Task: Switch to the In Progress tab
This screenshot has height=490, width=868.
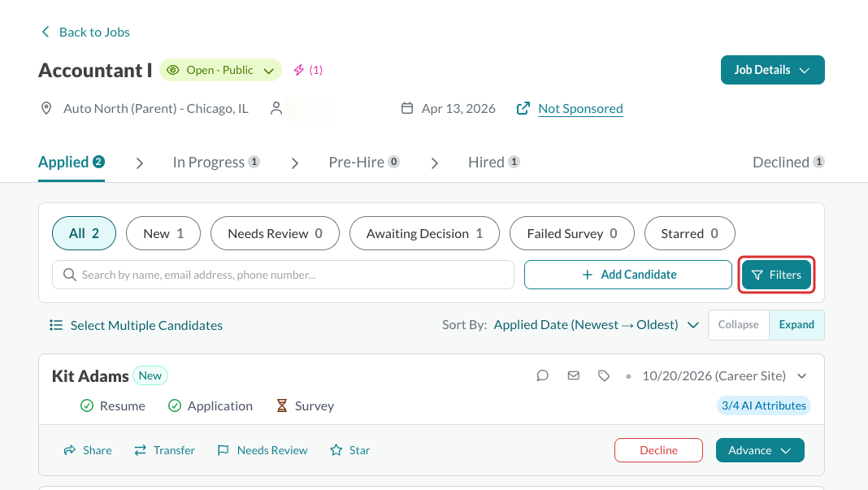Action: [216, 163]
